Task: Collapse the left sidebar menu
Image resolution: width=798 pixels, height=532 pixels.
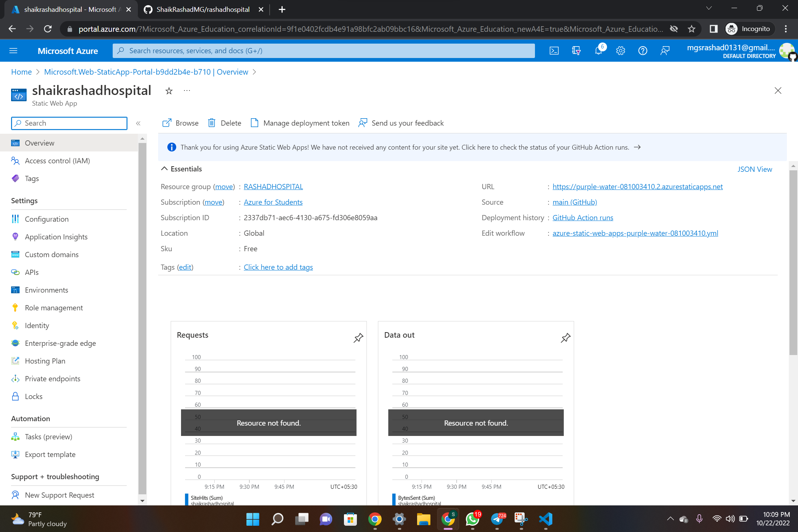Action: pos(138,123)
